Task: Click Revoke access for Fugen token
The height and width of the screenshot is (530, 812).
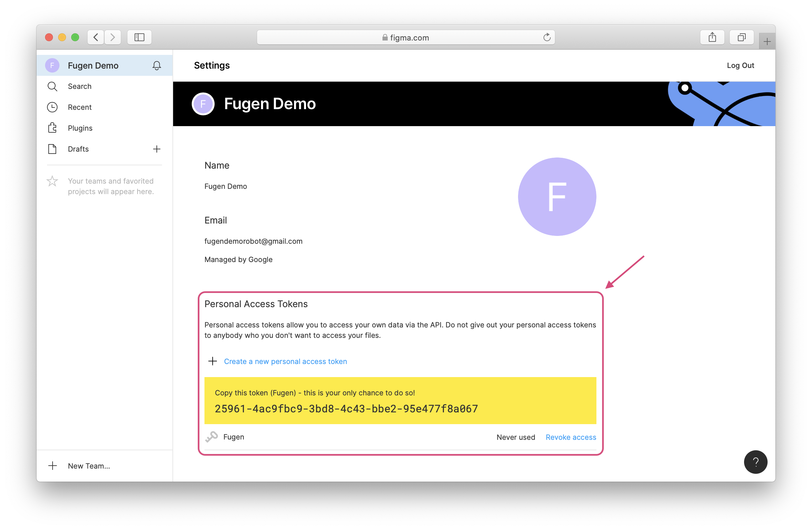Action: coord(571,437)
